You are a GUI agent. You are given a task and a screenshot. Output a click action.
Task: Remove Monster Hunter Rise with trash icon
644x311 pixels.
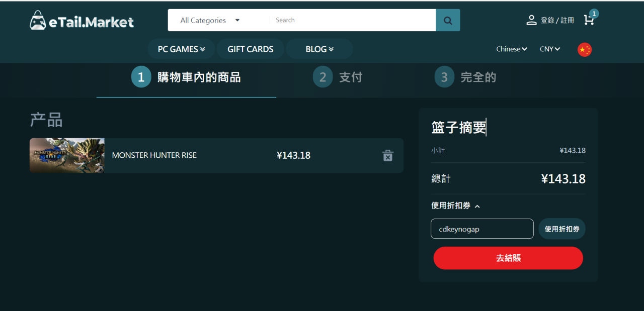pyautogui.click(x=387, y=155)
